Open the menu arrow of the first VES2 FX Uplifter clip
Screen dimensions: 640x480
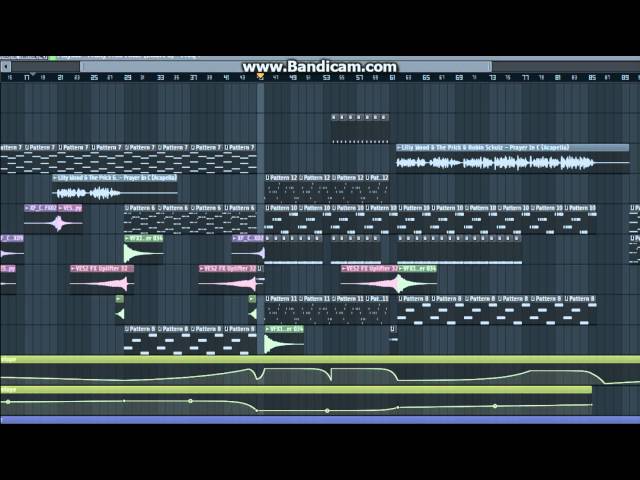click(73, 269)
